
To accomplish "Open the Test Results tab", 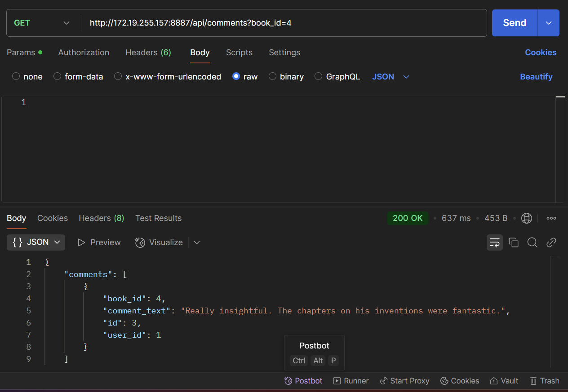I will (x=159, y=218).
